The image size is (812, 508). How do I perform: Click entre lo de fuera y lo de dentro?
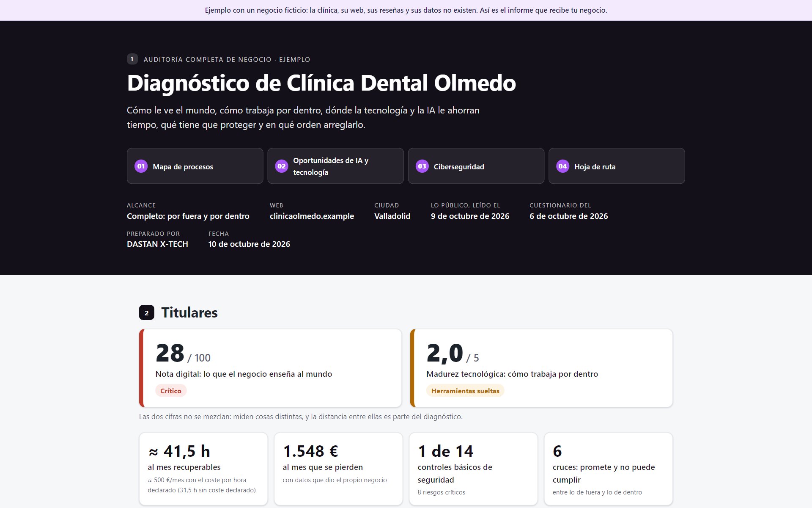[597, 492]
